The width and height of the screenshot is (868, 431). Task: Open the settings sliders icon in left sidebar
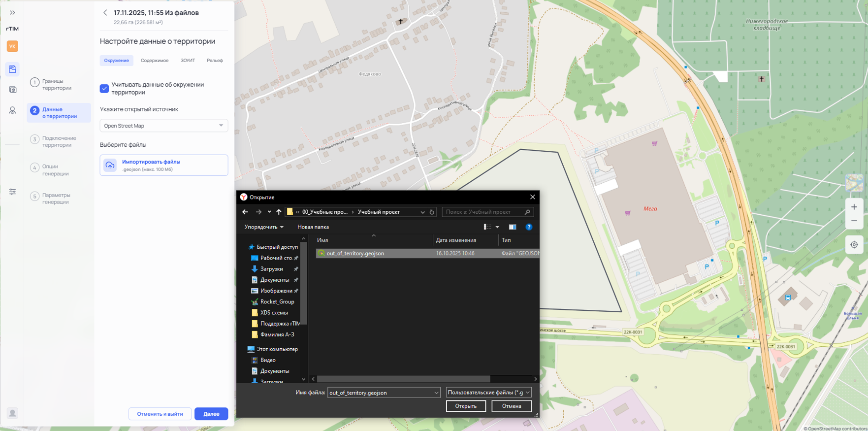[x=12, y=192]
